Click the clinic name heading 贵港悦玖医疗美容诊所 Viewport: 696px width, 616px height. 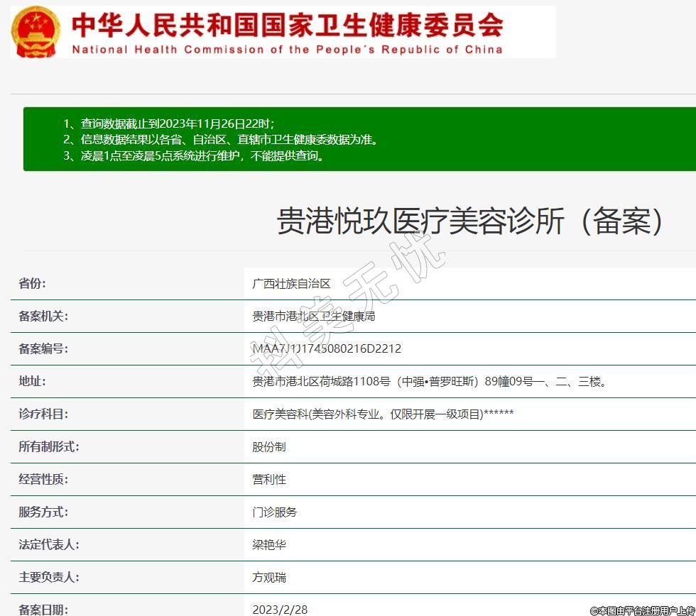pyautogui.click(x=470, y=221)
